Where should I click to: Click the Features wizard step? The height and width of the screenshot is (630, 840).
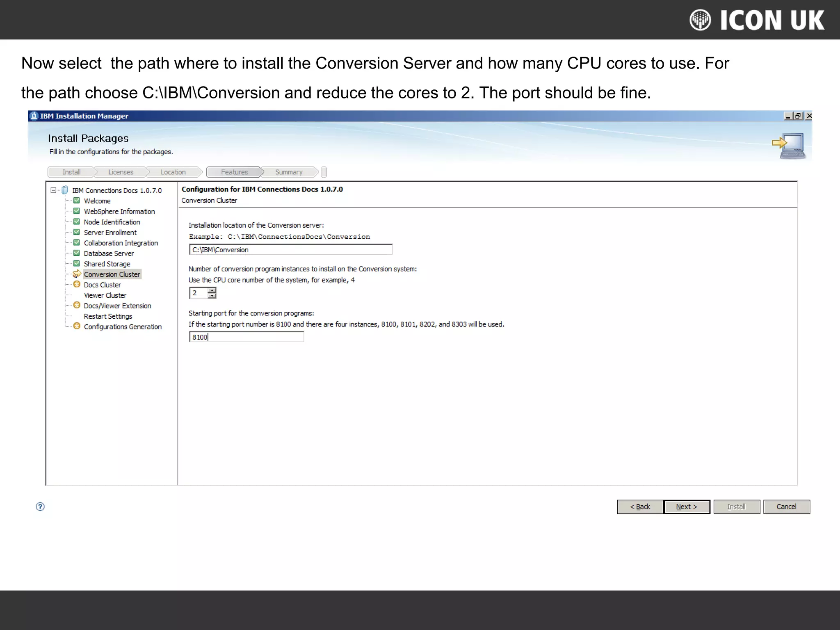click(x=234, y=172)
